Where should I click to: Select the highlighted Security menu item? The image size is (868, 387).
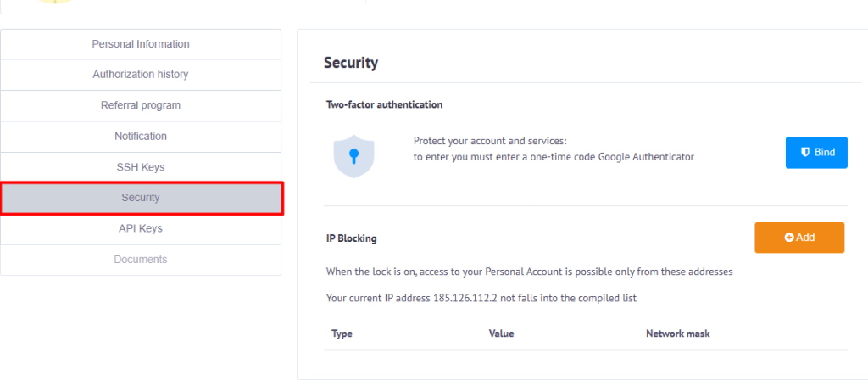[141, 198]
